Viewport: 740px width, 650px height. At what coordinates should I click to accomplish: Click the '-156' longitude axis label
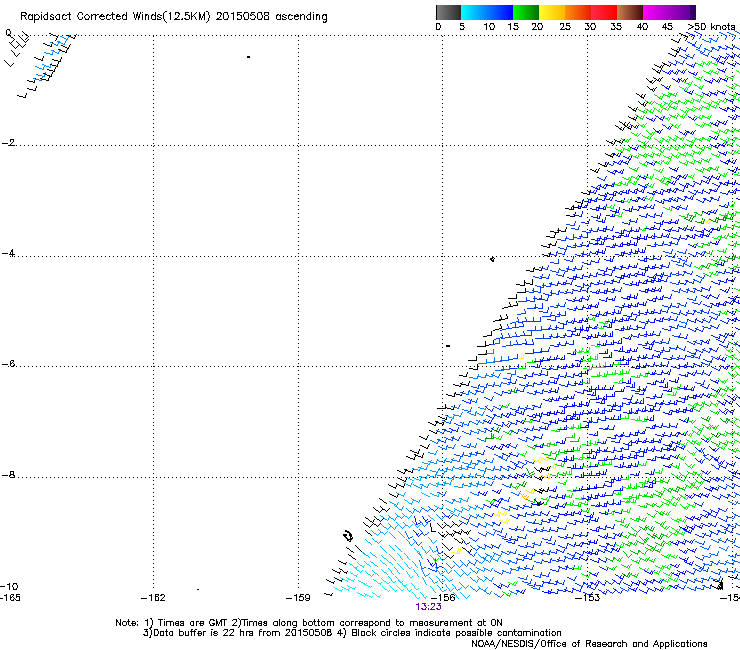(x=443, y=598)
